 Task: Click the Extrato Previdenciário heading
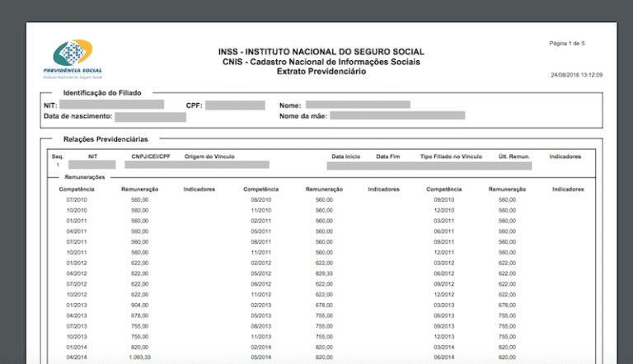point(321,72)
